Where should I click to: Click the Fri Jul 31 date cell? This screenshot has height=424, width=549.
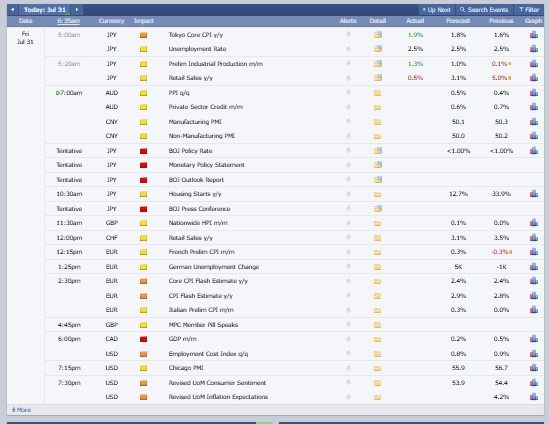[x=25, y=38]
